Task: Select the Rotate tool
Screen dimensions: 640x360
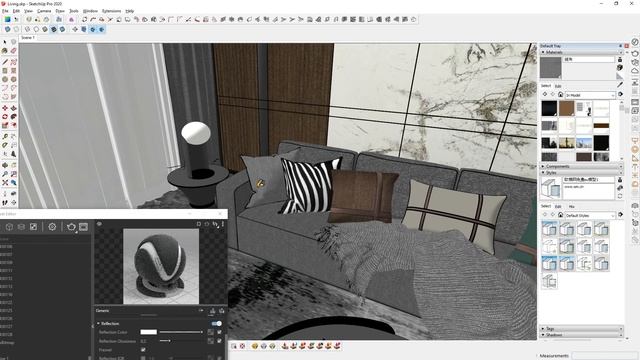Action: 5,117
